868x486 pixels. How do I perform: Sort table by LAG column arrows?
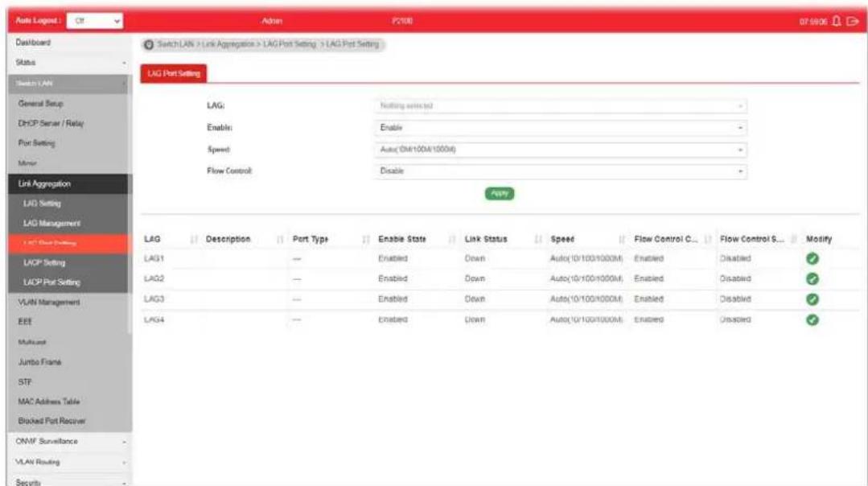click(x=194, y=239)
